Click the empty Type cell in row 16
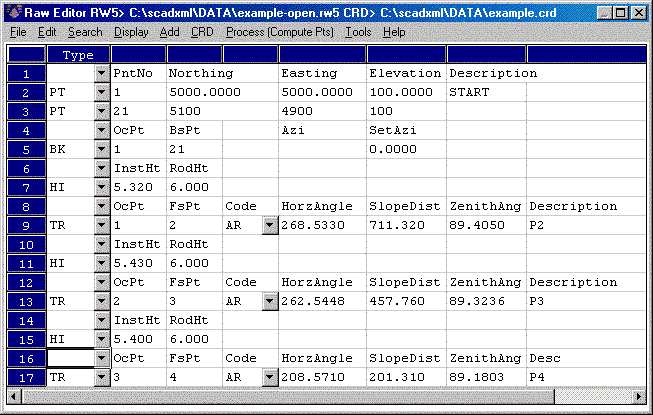Image resolution: width=653 pixels, height=415 pixels. tap(71, 358)
